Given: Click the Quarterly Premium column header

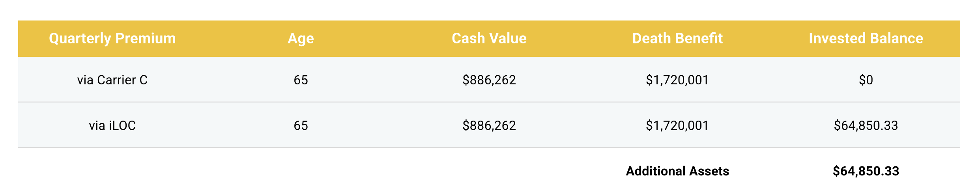Looking at the screenshot, I should [112, 38].
